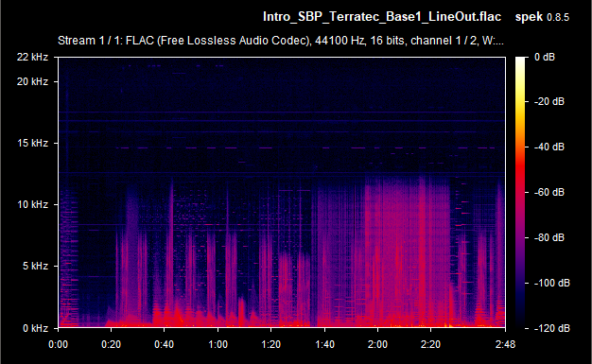Click the 20 kHz frequency axis label
Screen dimensions: 592x364
coord(32,81)
